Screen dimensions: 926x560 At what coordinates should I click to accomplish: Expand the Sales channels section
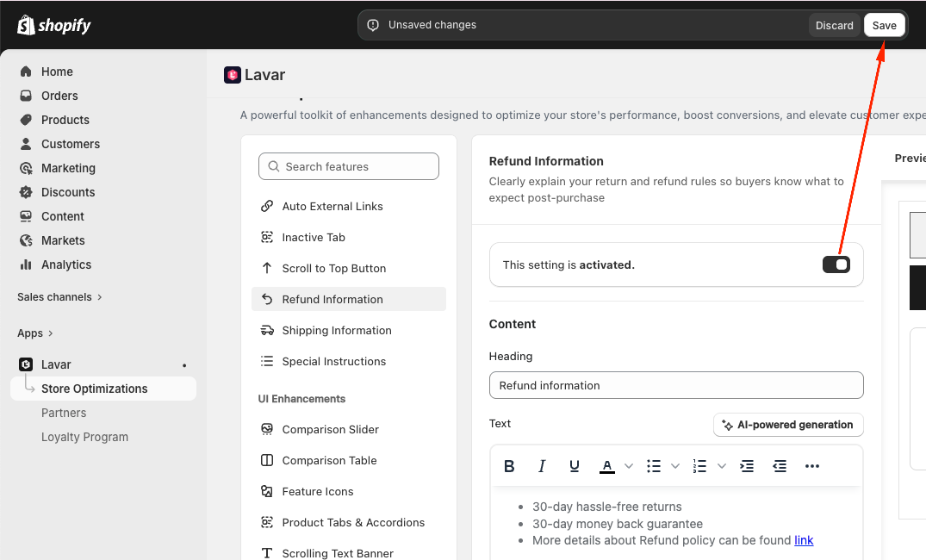click(x=59, y=297)
